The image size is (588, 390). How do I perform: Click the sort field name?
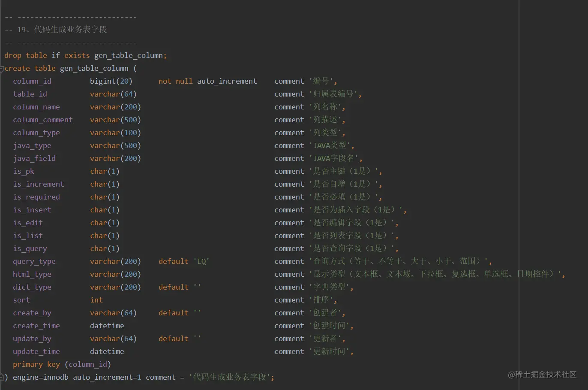[21, 300]
